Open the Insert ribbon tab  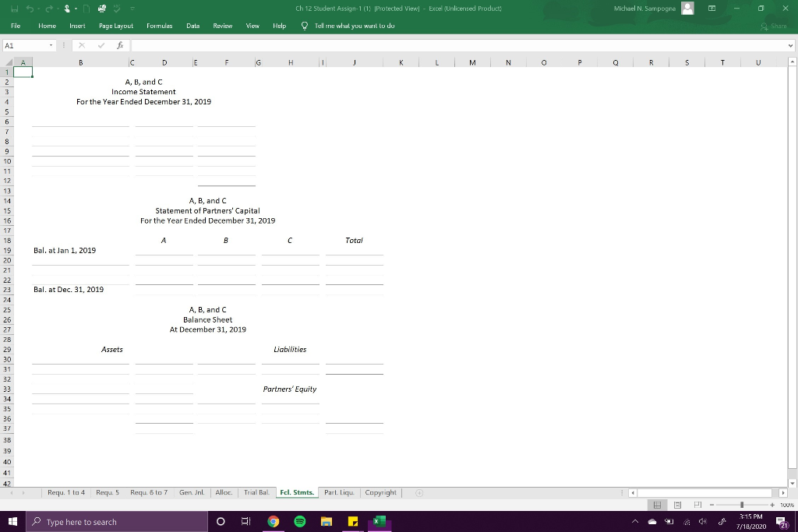77,26
